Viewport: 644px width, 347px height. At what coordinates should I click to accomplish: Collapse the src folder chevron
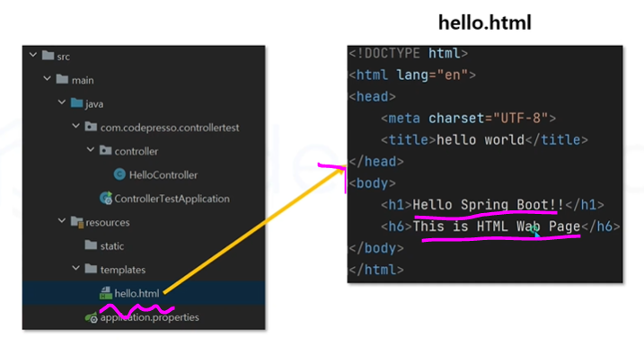click(33, 55)
